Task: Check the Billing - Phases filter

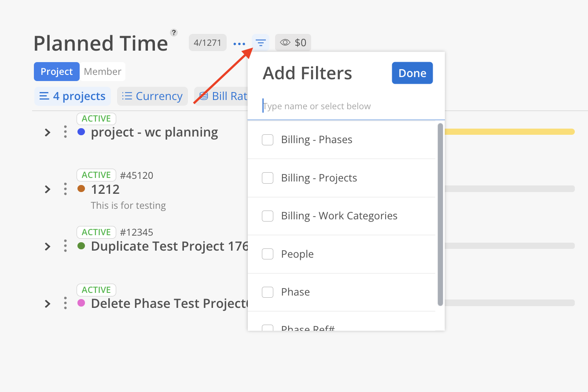Action: 268,140
